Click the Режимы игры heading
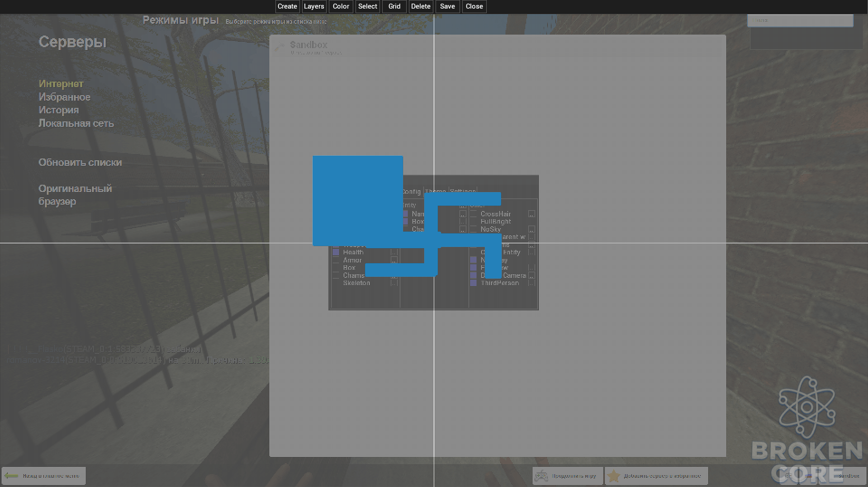The image size is (868, 487). click(180, 20)
